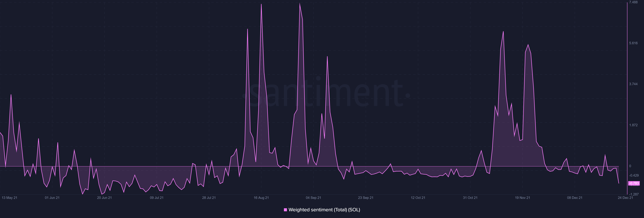Click the 7.488 y-axis maximum label
Screen dimensions: 644x218
[633, 2]
